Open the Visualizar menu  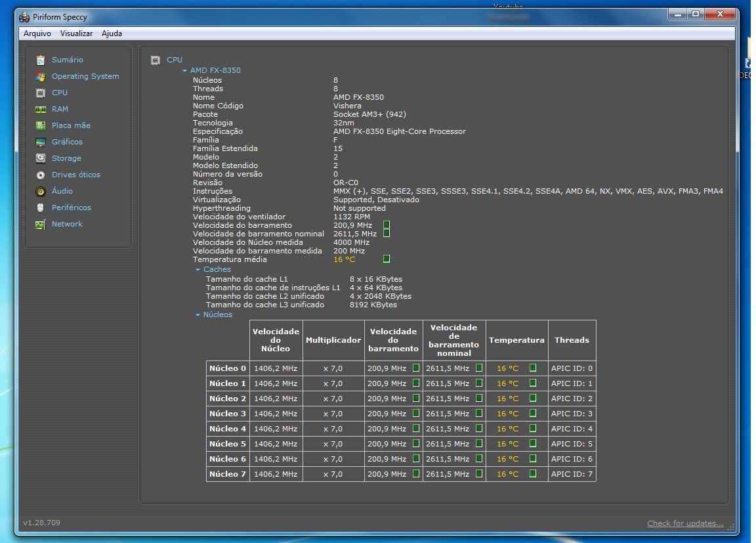[x=76, y=33]
